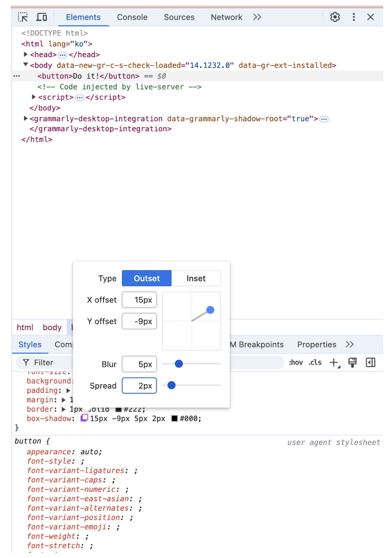Toggle the computed styles sidebar icon
Screen dimensions: 392x558
pyautogui.click(x=370, y=363)
